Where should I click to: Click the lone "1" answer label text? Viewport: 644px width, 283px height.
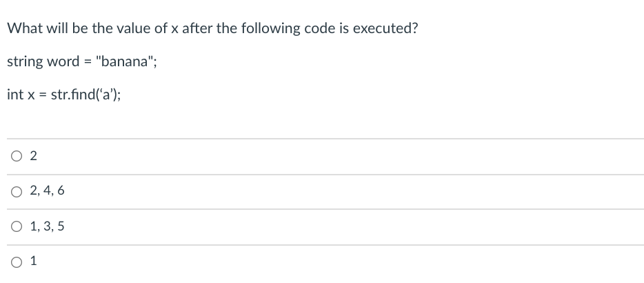click(x=33, y=260)
